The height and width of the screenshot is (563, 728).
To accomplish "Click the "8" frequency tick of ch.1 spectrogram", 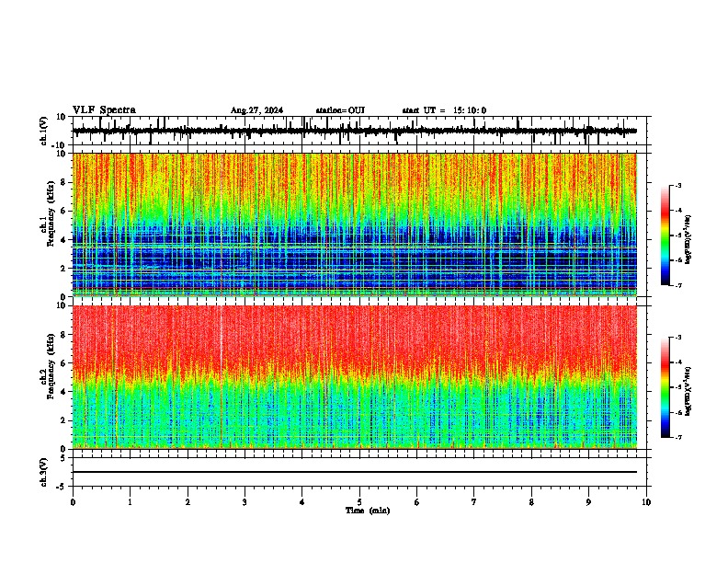I will (64, 182).
